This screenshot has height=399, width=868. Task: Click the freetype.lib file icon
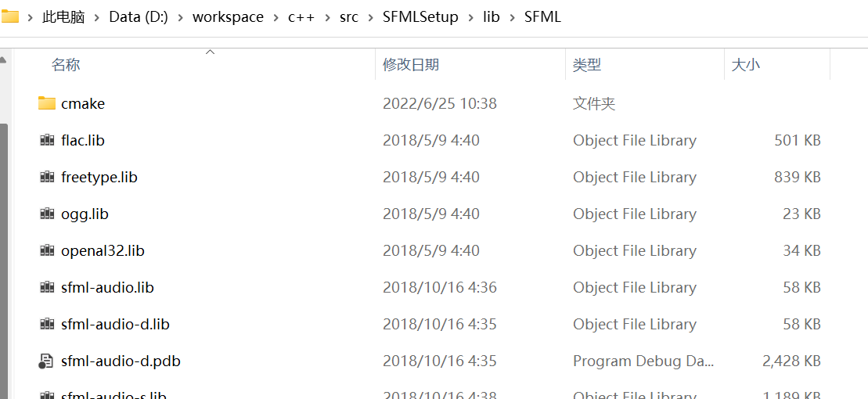[x=47, y=177]
